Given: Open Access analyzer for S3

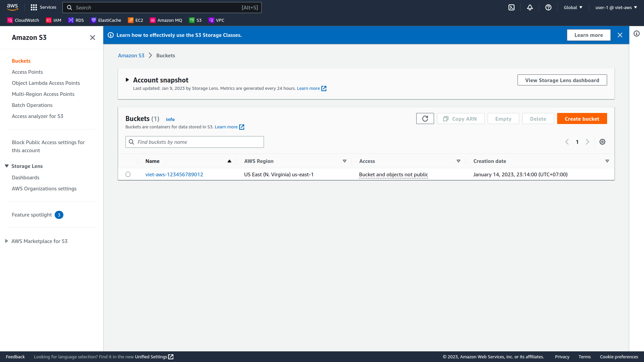Looking at the screenshot, I should click(37, 116).
